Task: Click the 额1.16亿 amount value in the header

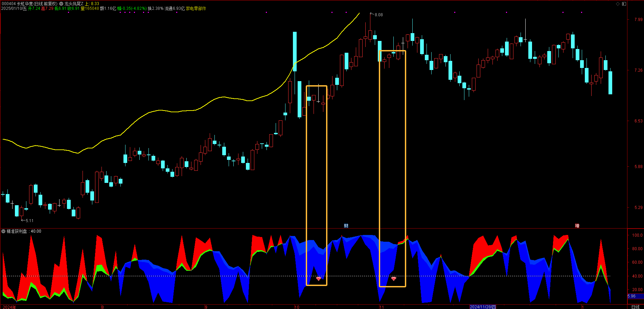Action: 108,8
